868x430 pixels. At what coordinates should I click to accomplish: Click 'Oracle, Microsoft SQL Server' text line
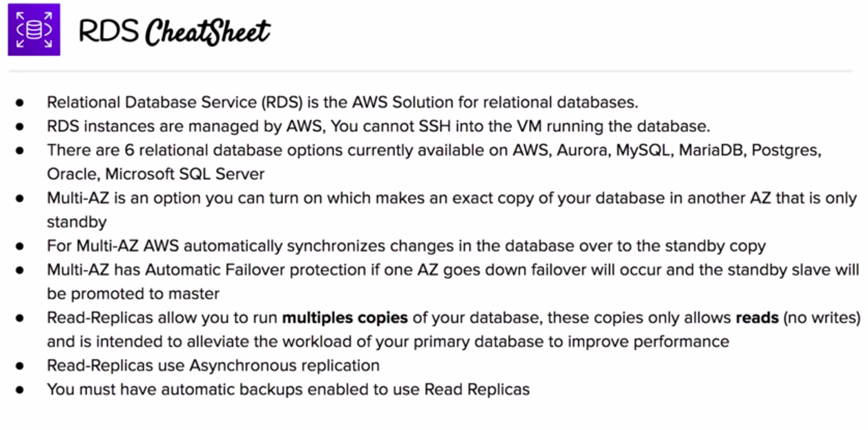(156, 175)
